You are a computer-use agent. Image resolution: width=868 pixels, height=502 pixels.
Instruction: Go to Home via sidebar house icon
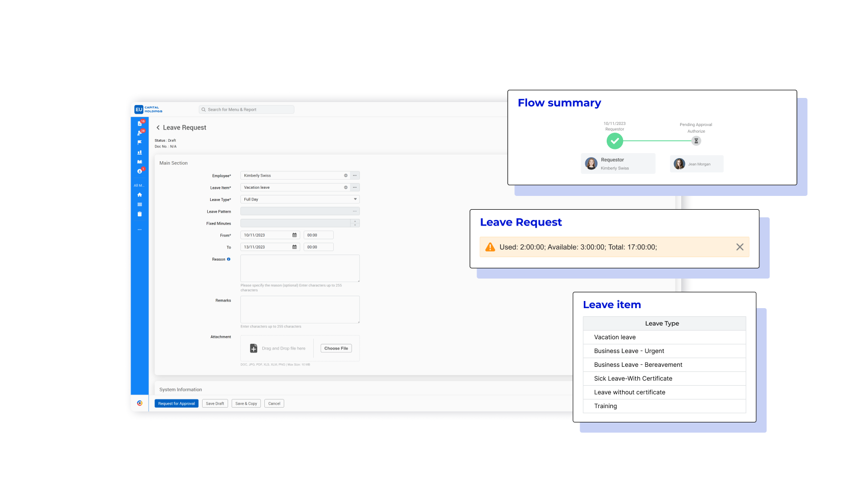point(140,195)
